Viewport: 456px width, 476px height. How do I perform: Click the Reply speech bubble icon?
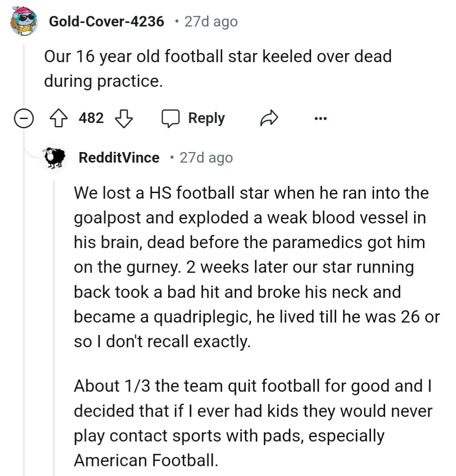(173, 117)
